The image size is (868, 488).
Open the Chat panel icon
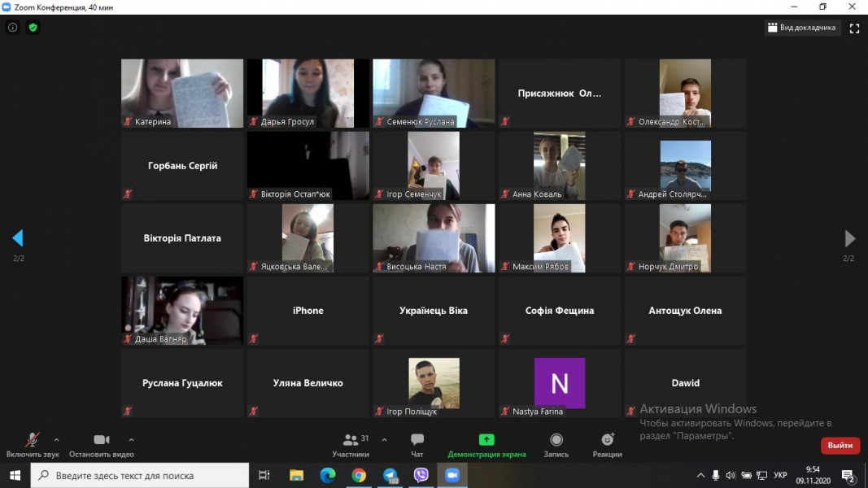point(417,440)
